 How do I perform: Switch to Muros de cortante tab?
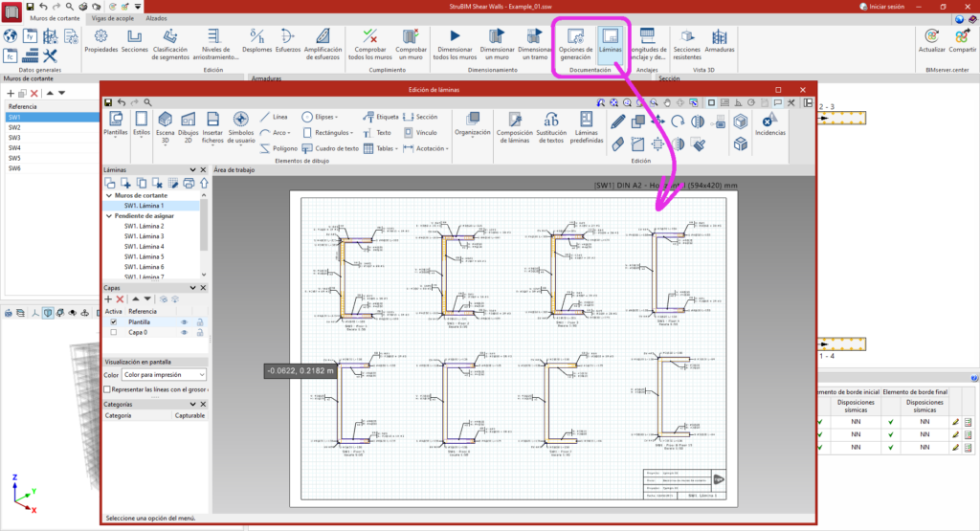pos(55,19)
